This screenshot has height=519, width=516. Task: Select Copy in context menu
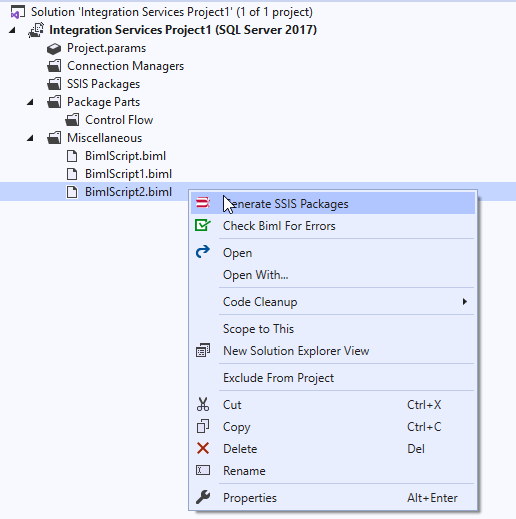point(333,427)
